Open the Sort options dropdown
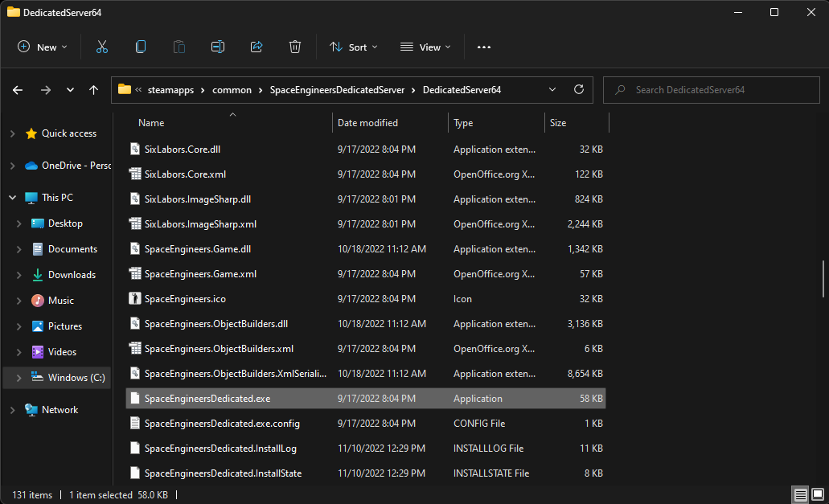Image resolution: width=829 pixels, height=504 pixels. point(353,47)
